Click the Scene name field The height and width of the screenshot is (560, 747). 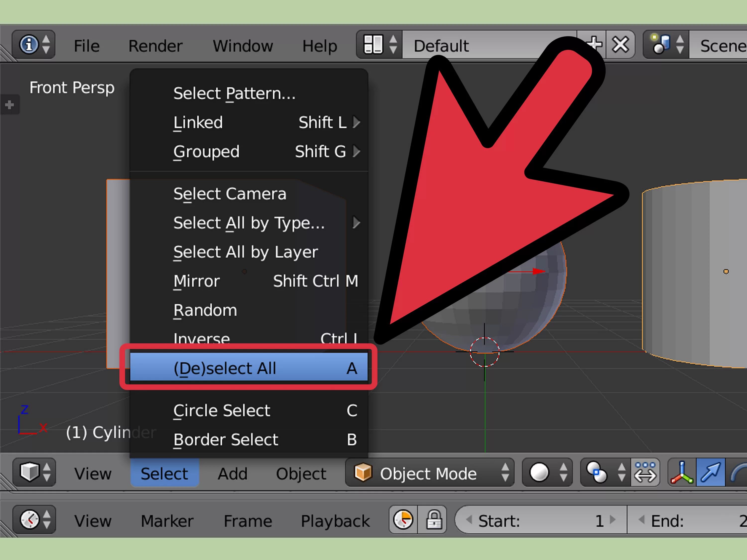(718, 45)
